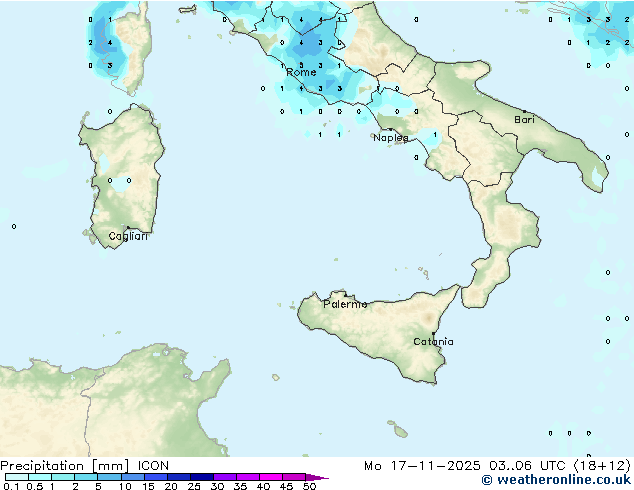634x490 pixels.
Task: Select the 40–45 mm legend color box
Action: click(x=271, y=477)
